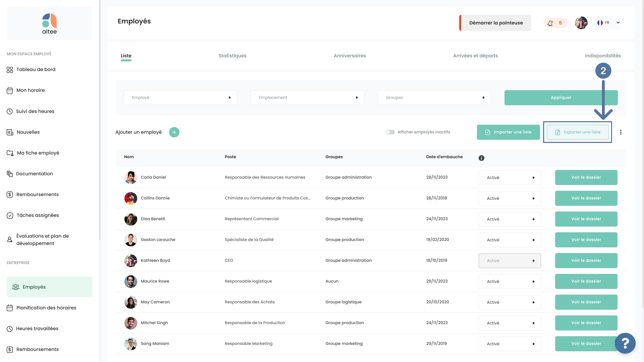Click Importer une liste button
The image size is (644, 362).
point(509,132)
